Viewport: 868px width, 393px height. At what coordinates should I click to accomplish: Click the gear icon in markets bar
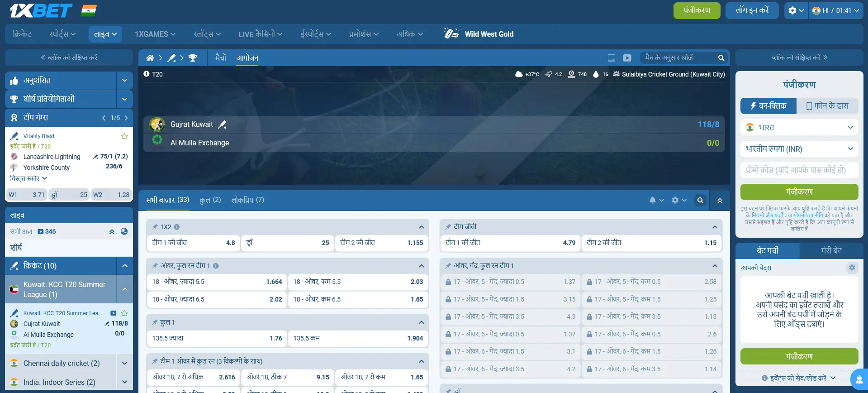click(x=675, y=200)
